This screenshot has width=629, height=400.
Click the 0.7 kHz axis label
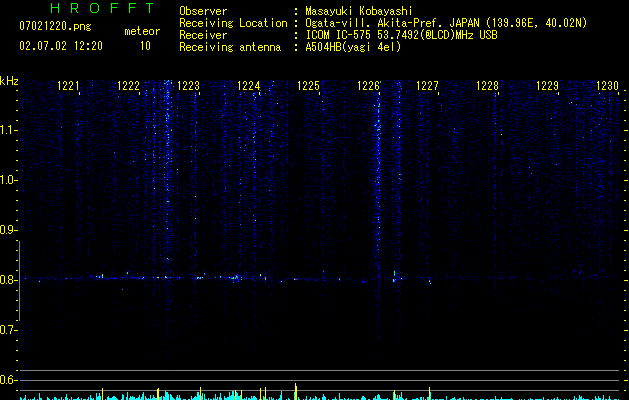pyautogui.click(x=8, y=330)
